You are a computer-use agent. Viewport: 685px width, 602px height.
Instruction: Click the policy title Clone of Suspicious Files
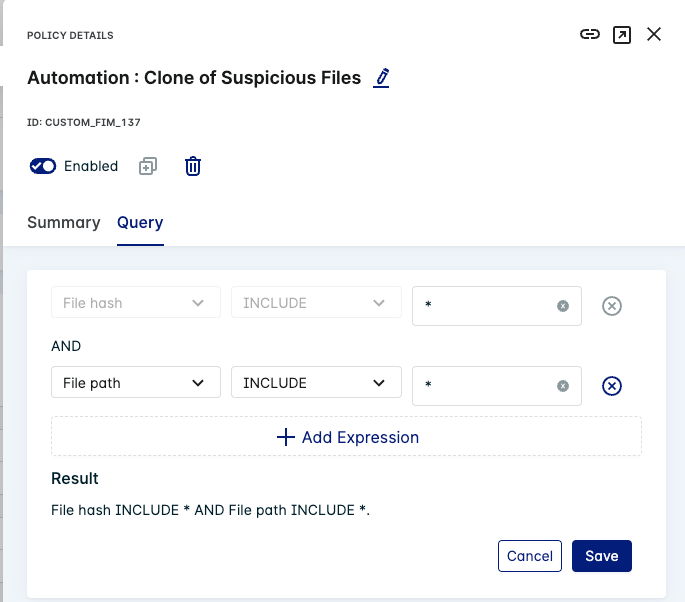pos(194,78)
